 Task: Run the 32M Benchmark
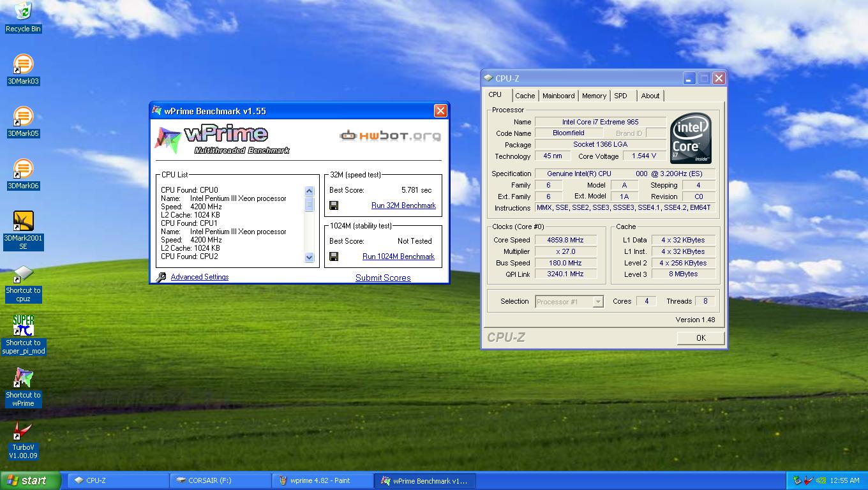click(403, 205)
